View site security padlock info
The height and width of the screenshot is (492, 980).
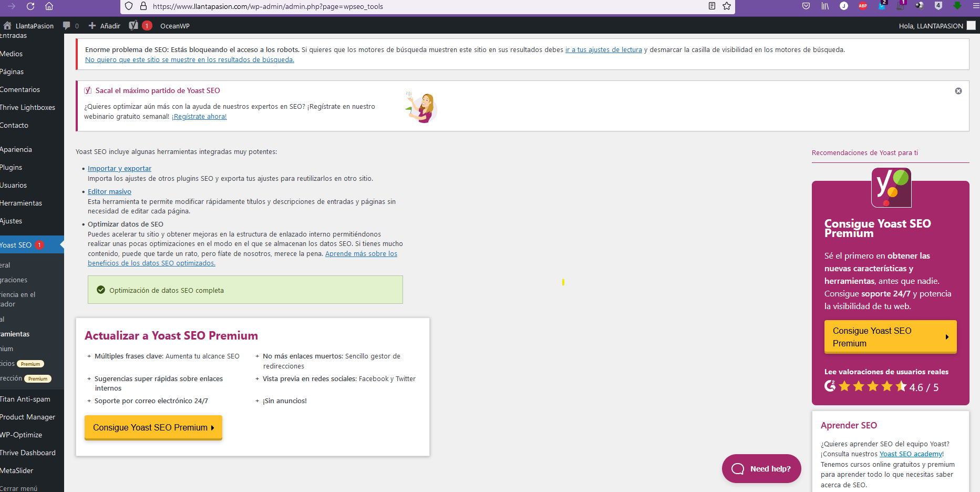click(143, 6)
